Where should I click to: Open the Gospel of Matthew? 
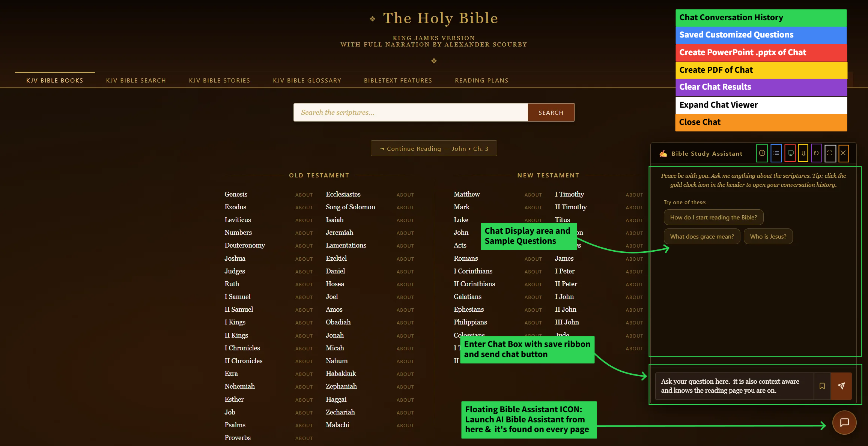467,194
